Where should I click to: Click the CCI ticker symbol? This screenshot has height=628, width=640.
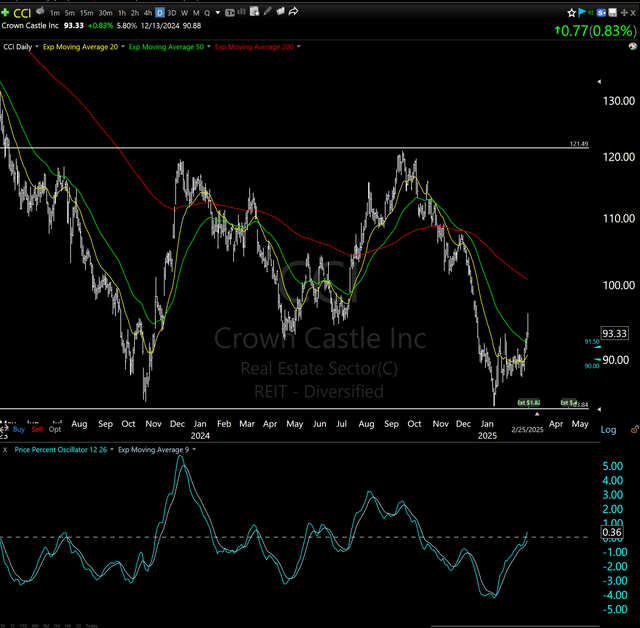pos(22,13)
